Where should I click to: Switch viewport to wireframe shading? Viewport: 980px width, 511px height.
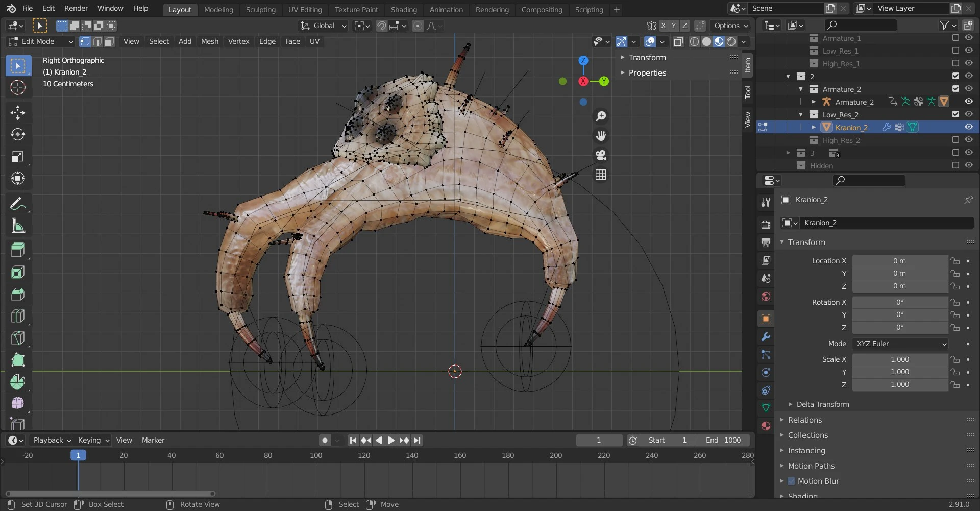pyautogui.click(x=695, y=41)
